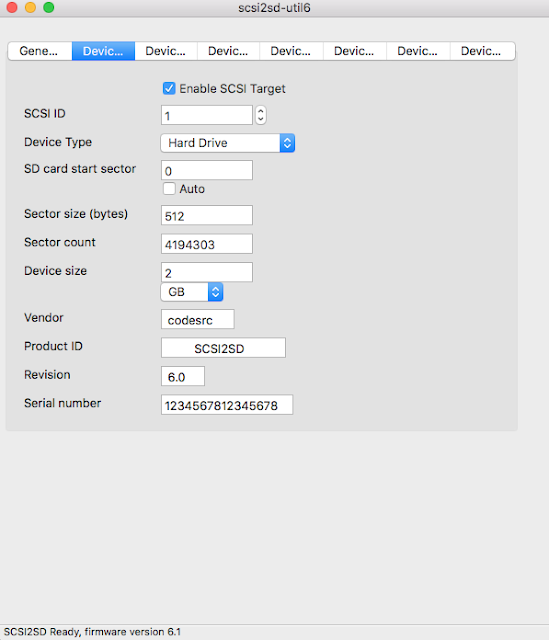Switch to the Gene... tab
The height and width of the screenshot is (640, 549).
[40, 51]
